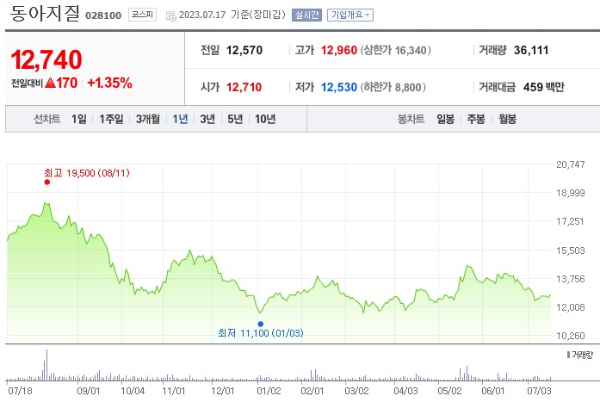The image size is (600, 411).
Task: Click the 시가 value 12,710
Action: point(244,87)
